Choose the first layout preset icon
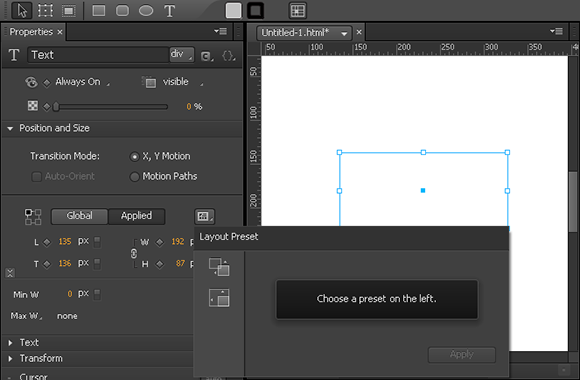 [x=219, y=267]
